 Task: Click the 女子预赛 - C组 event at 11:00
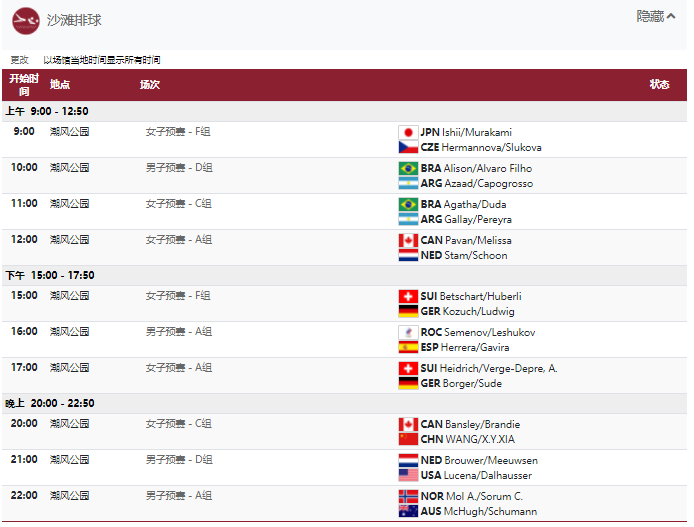179,204
